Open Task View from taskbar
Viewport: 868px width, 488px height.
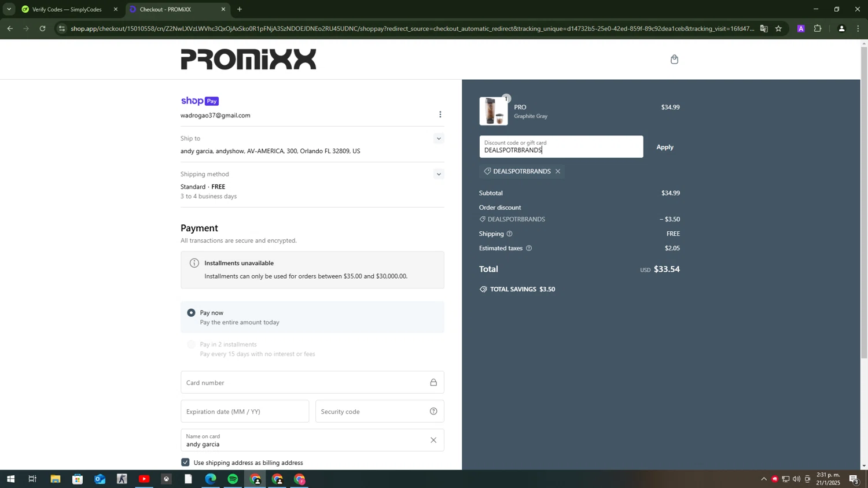point(32,479)
